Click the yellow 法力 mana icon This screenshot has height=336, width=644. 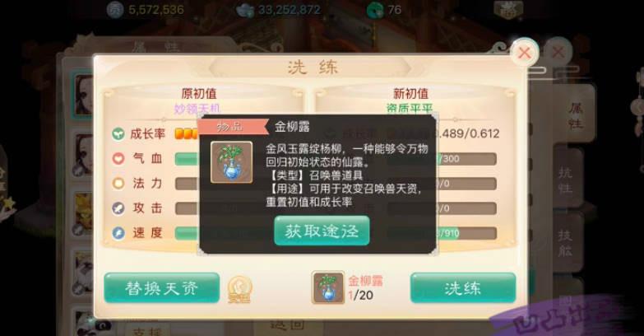(x=118, y=184)
